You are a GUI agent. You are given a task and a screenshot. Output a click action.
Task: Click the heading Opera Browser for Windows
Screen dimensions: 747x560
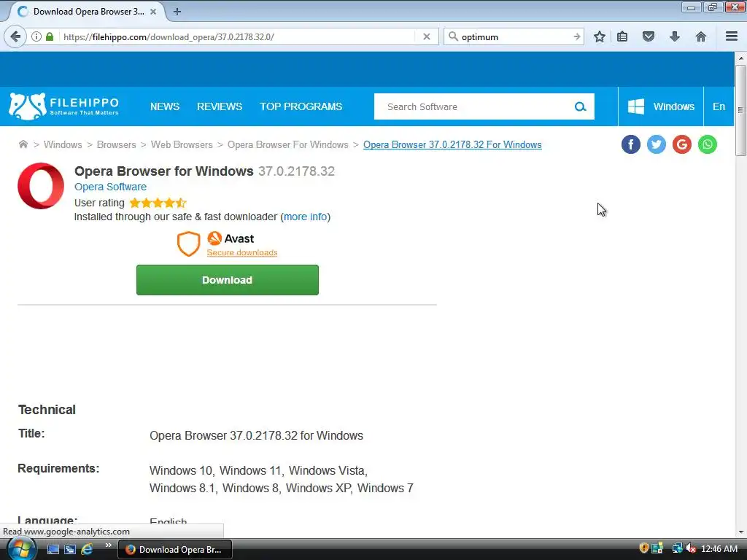pyautogui.click(x=164, y=171)
